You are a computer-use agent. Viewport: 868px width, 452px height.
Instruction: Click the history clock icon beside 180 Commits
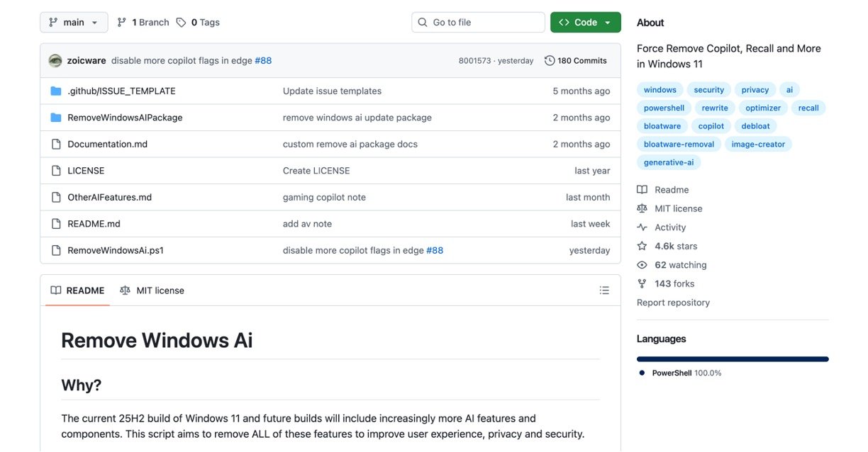point(550,60)
